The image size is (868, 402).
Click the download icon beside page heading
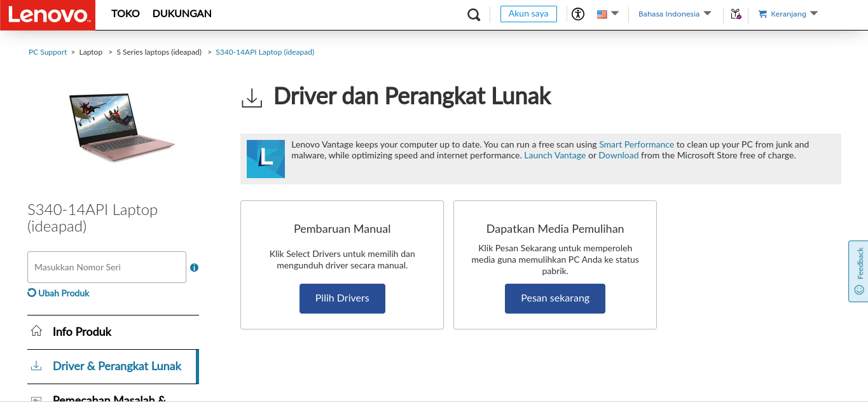[x=252, y=98]
